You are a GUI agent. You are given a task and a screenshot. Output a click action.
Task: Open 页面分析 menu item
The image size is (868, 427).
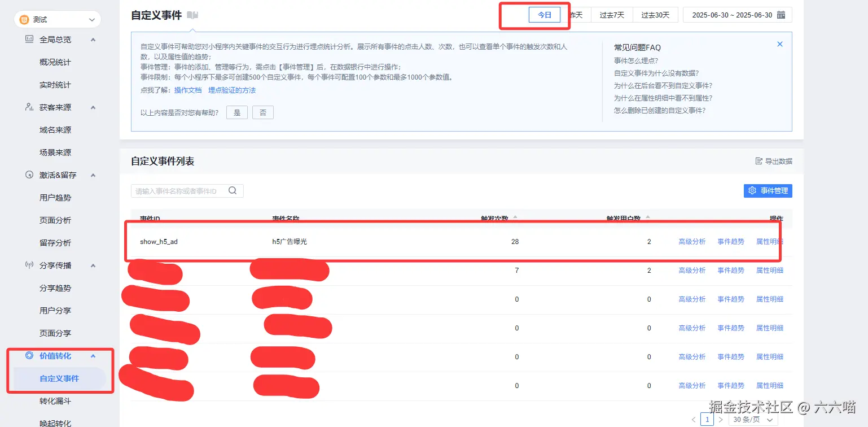[x=55, y=220]
